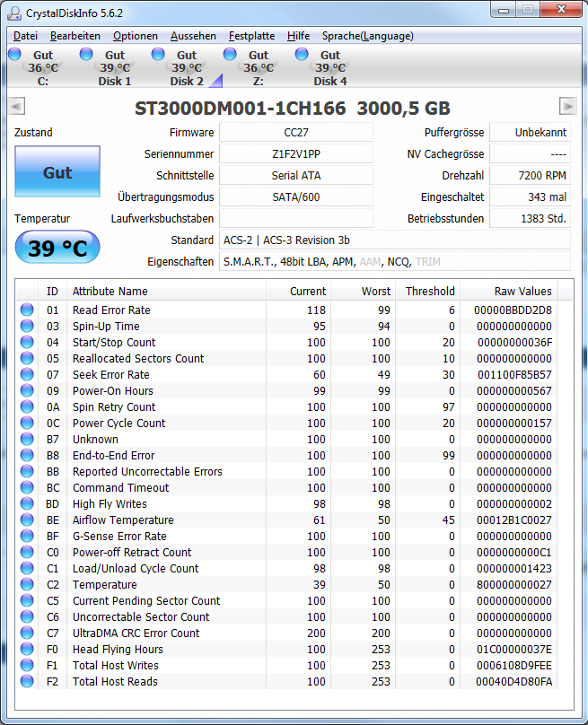Go to next disk with right arrow
The height and width of the screenshot is (725, 588).
pos(567,107)
